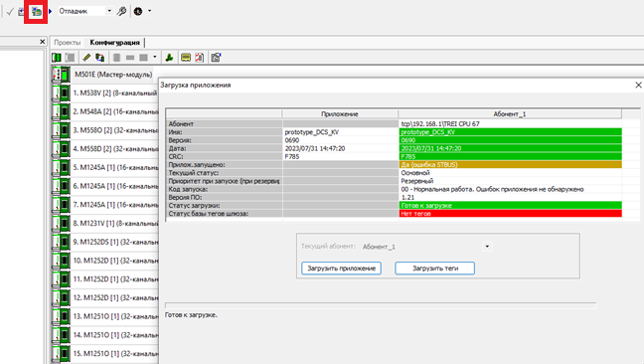Click the gray rack icon in Configuration toolbar
The image size is (644, 364).
pyautogui.click(x=71, y=58)
